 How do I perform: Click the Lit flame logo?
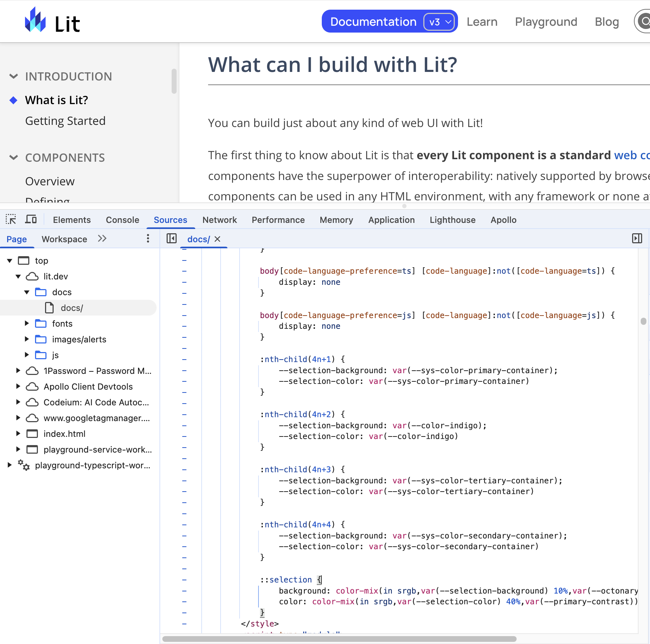35,21
